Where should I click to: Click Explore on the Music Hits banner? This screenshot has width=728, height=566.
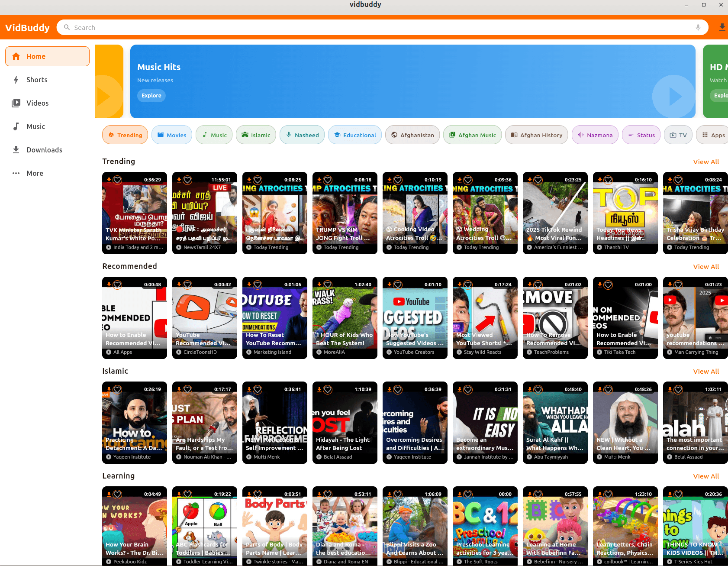tap(151, 95)
